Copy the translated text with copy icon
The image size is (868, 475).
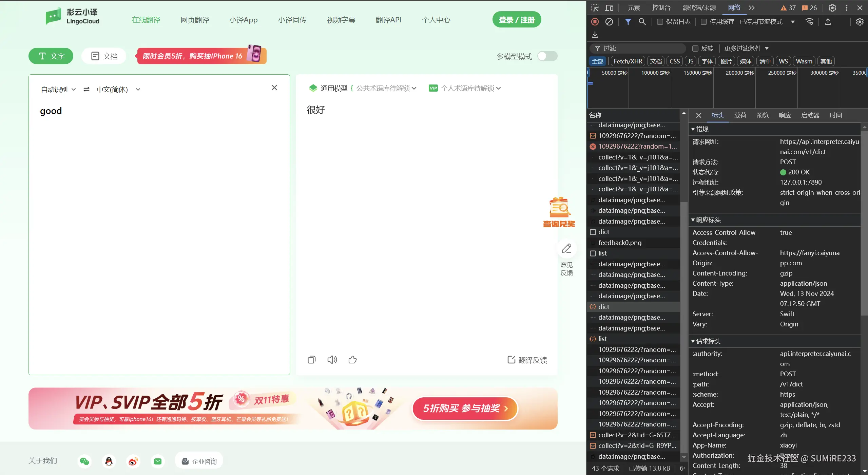[311, 360]
